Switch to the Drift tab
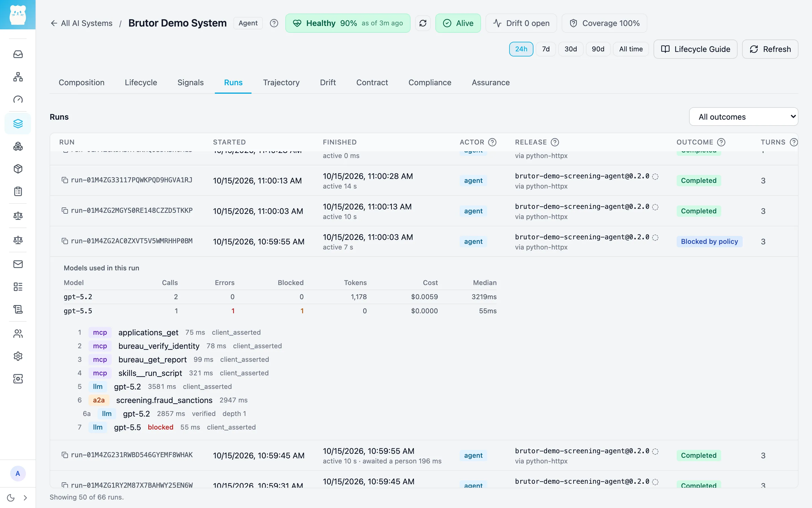 pyautogui.click(x=328, y=82)
